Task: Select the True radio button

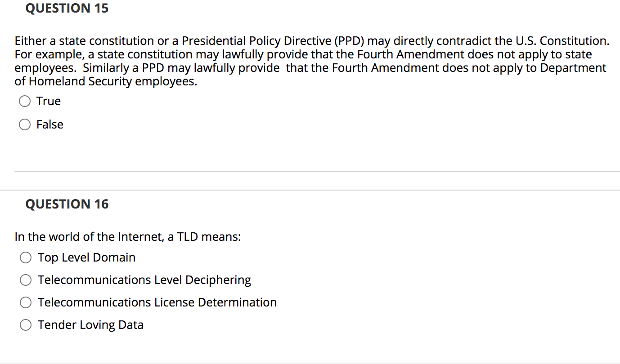Action: pos(25,102)
